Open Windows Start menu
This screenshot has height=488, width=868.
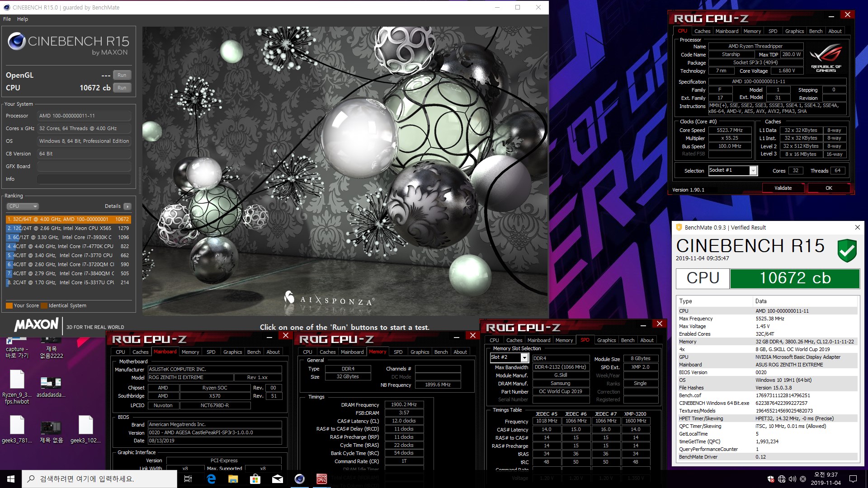[11, 479]
